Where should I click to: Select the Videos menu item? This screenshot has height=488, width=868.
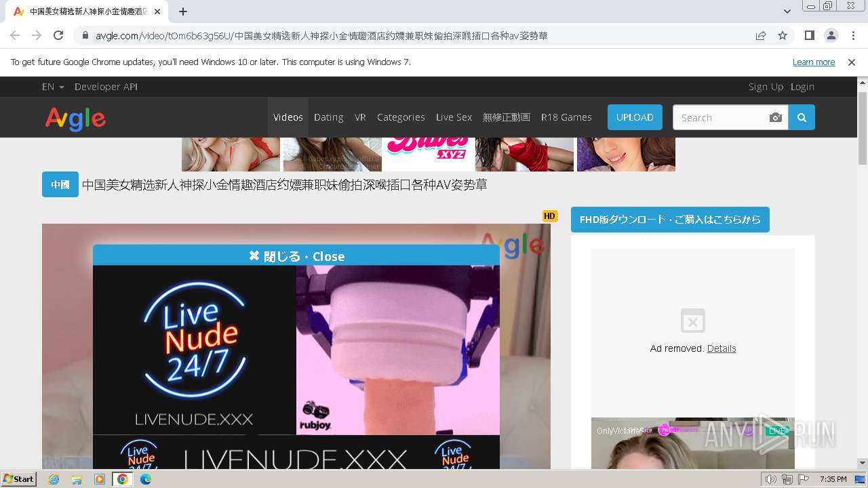point(288,117)
